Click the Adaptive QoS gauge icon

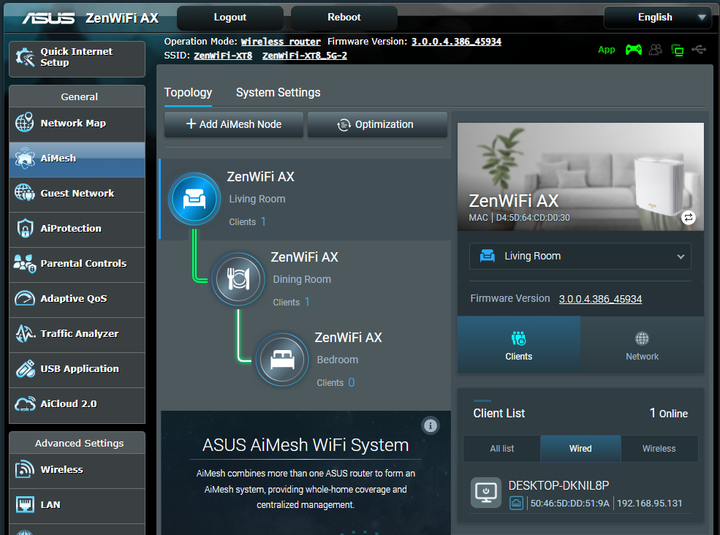[x=24, y=298]
